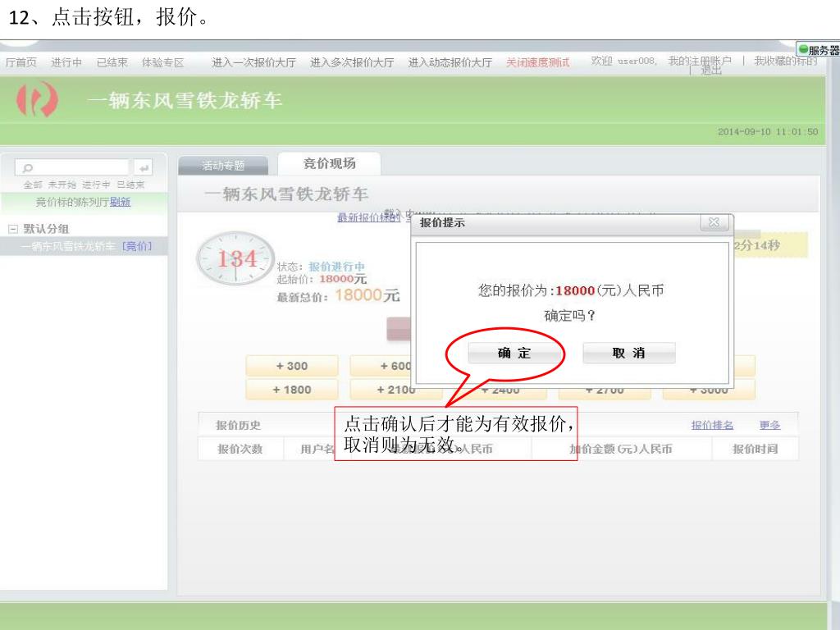Click 最新报价标的 link
The width and height of the screenshot is (840, 630).
(368, 217)
